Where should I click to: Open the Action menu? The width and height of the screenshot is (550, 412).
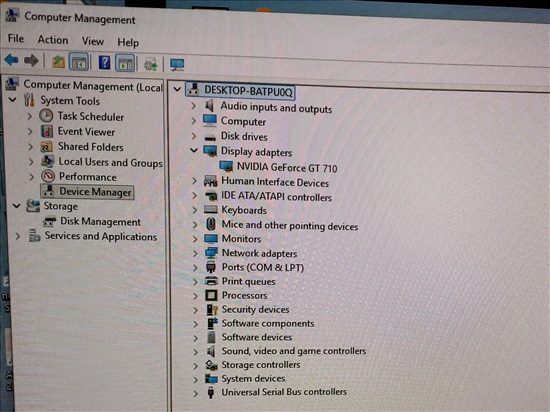point(53,40)
